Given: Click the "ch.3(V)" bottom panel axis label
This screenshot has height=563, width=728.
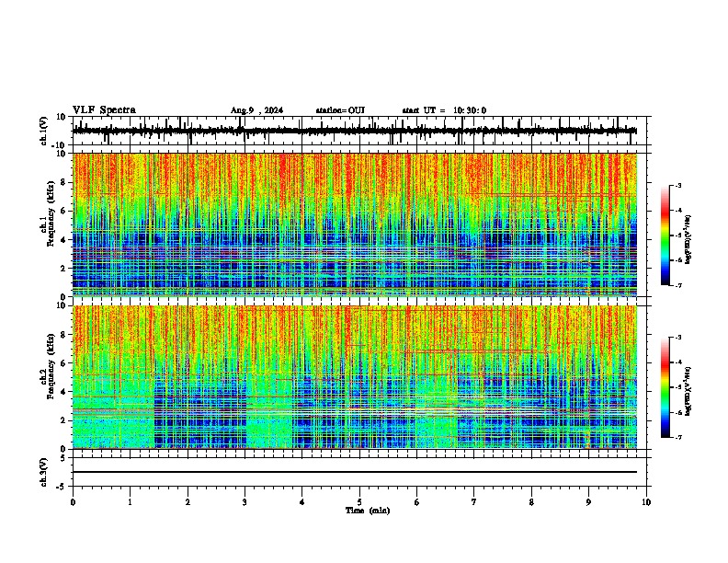Looking at the screenshot, I should pyautogui.click(x=44, y=472).
